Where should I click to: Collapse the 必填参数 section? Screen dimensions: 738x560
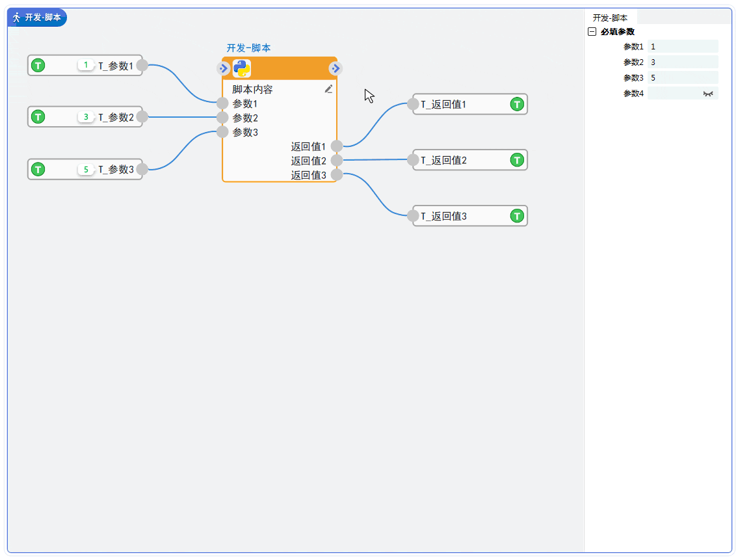(592, 32)
